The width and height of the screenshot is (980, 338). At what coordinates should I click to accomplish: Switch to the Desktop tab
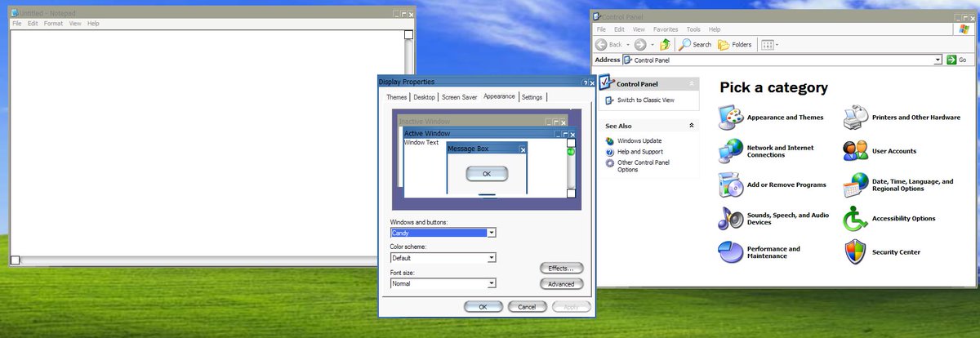click(424, 97)
